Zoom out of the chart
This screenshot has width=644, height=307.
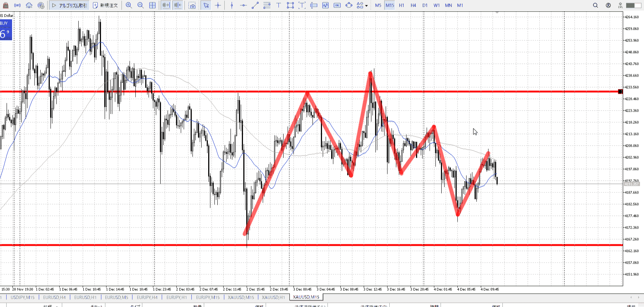141,5
